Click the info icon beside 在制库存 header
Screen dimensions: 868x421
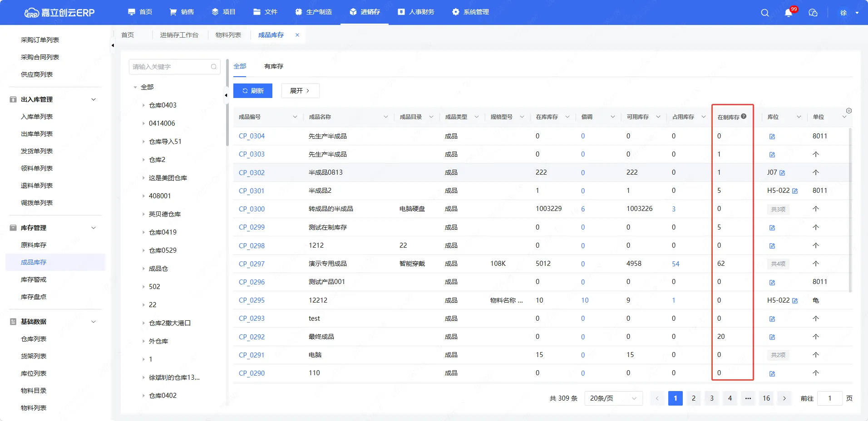744,117
